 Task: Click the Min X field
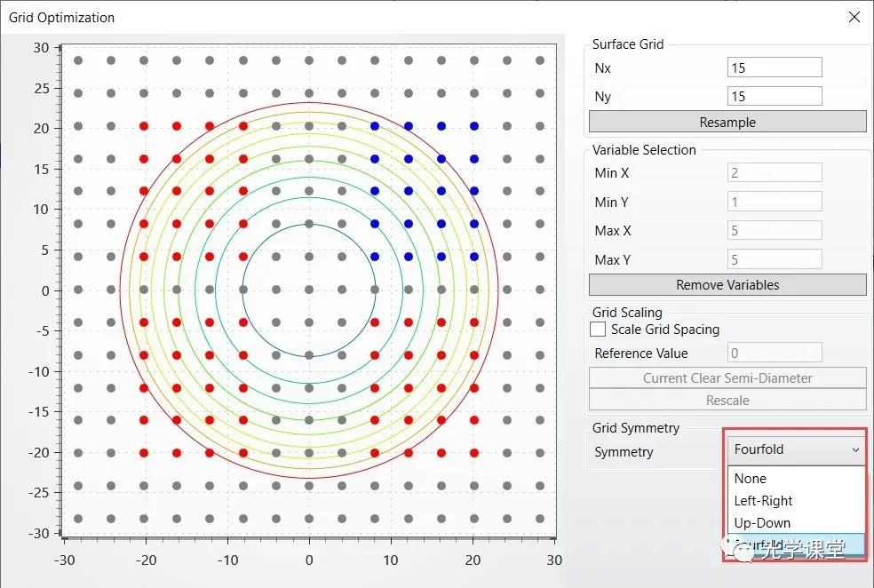(774, 173)
